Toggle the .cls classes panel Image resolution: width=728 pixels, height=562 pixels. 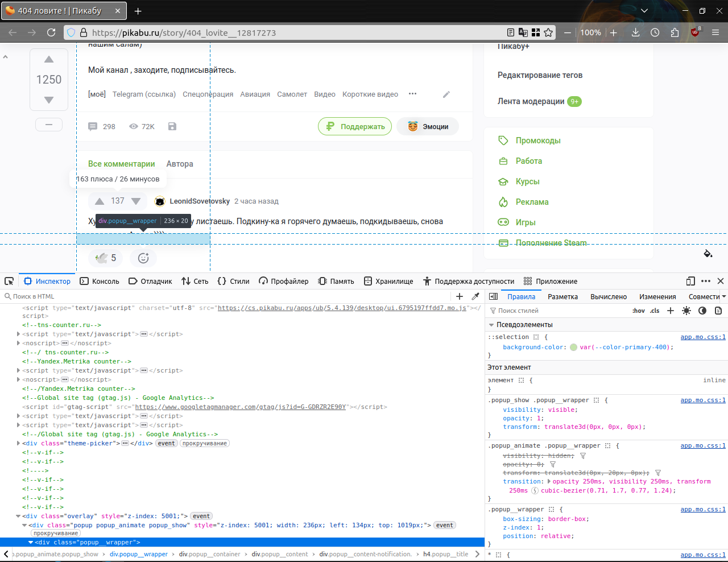click(x=655, y=311)
